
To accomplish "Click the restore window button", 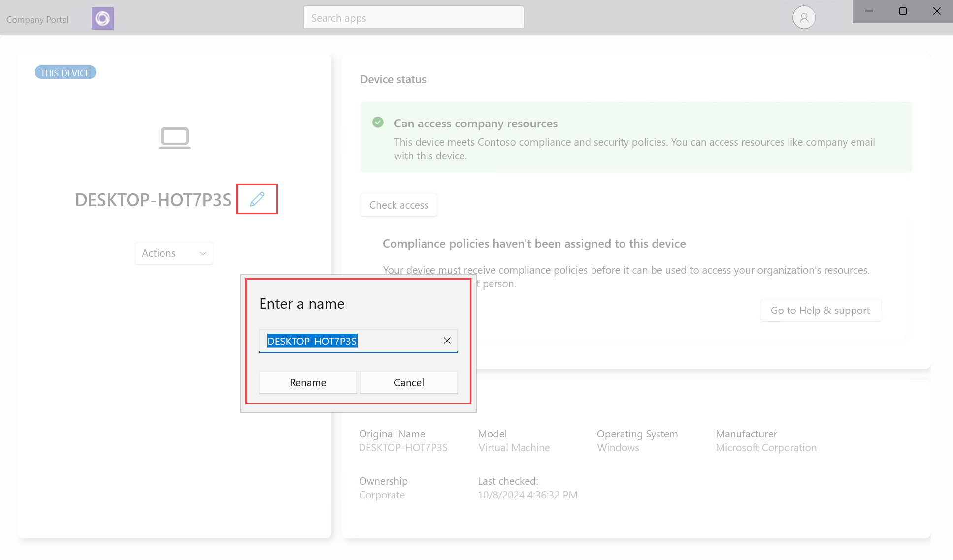I will 902,11.
